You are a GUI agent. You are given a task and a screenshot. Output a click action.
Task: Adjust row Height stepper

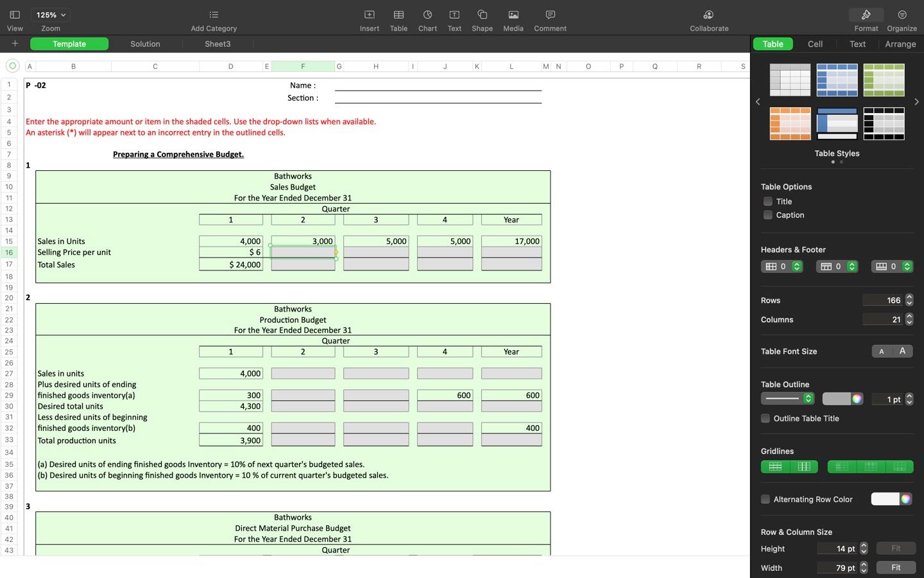[864, 548]
